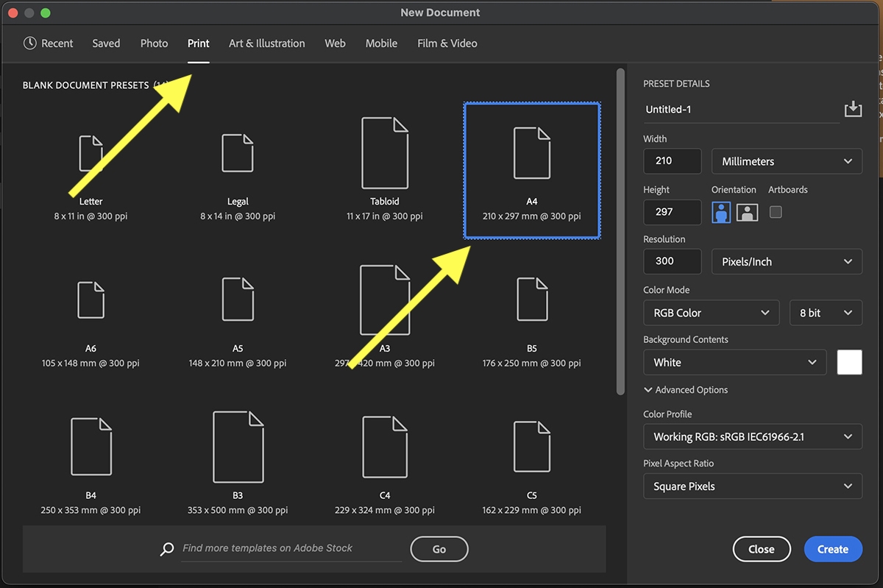
Task: Click the save document preset icon
Action: coord(853,109)
